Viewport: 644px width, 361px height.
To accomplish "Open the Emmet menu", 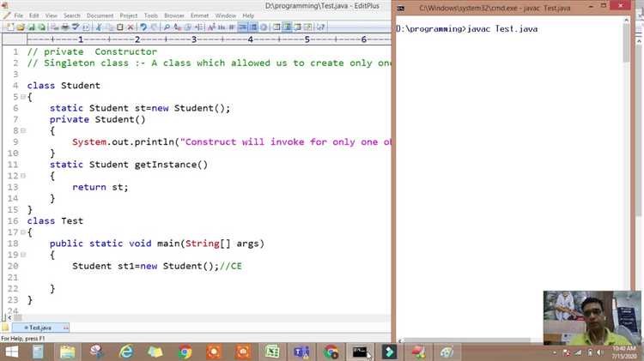I will pyautogui.click(x=199, y=15).
